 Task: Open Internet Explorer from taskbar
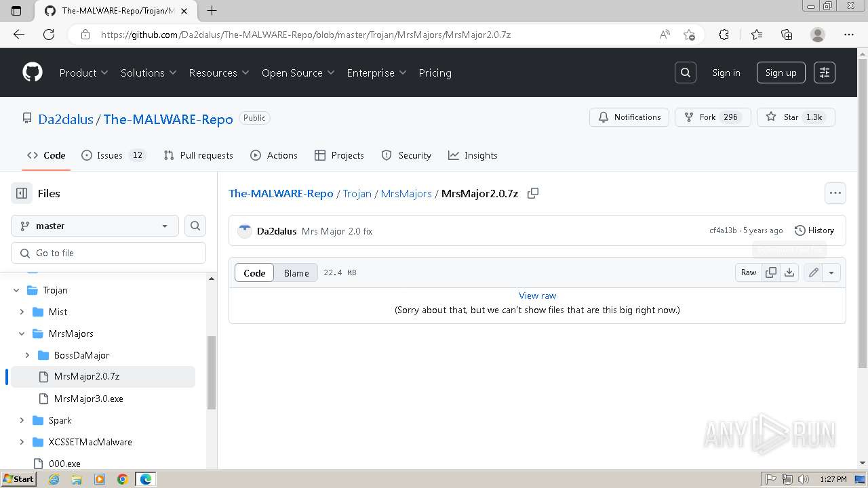tap(54, 479)
